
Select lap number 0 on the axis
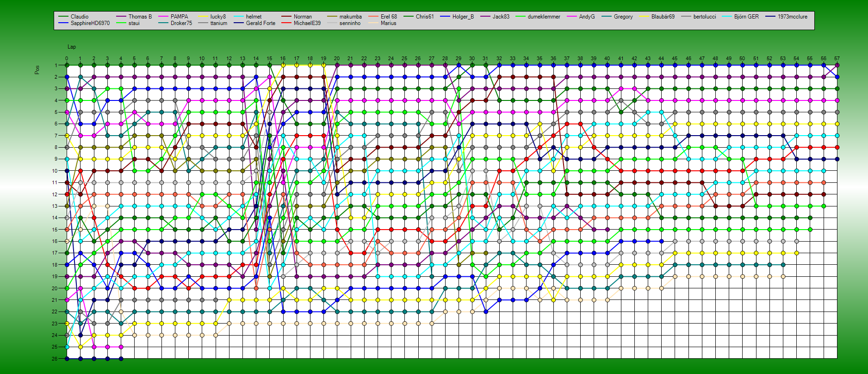point(67,59)
